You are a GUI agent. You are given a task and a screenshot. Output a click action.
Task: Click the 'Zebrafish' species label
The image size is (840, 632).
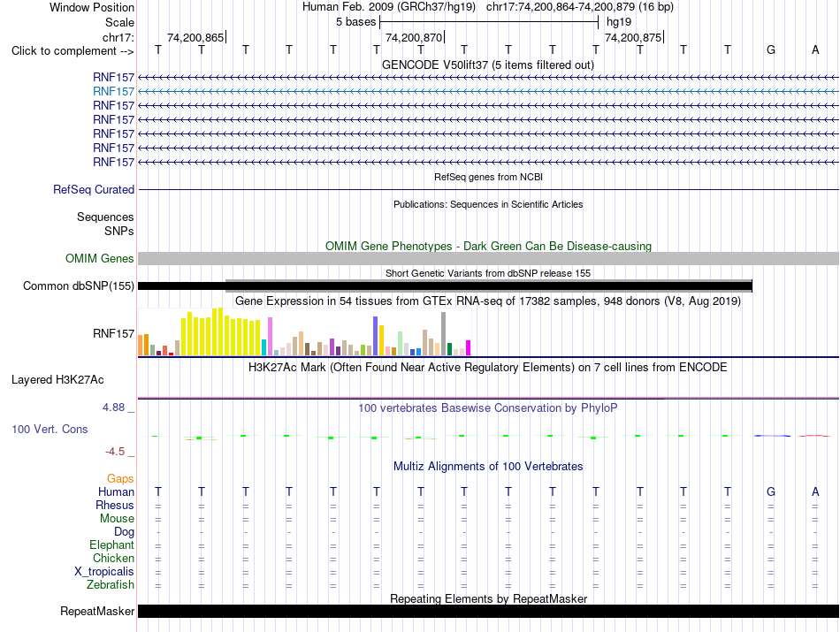point(111,585)
